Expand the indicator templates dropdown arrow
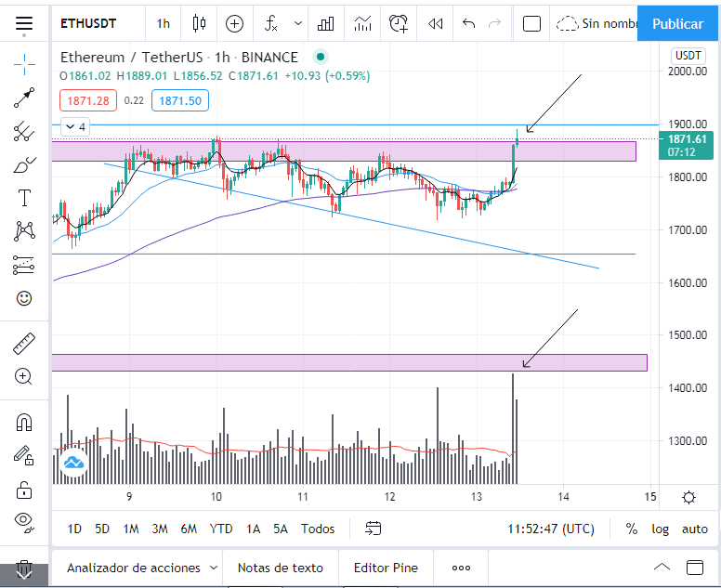Viewport: 721px width, 588px height. tap(298, 23)
